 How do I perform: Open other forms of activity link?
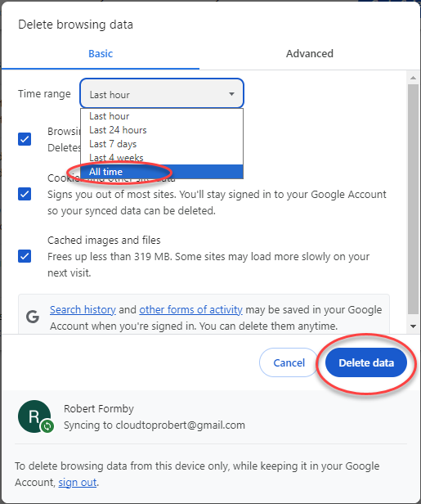coord(190,310)
